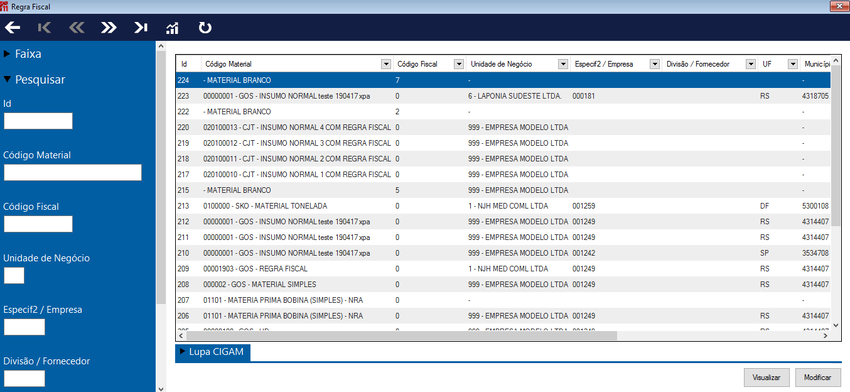Select row SKO - MATERIAL TONELADA

(503, 206)
